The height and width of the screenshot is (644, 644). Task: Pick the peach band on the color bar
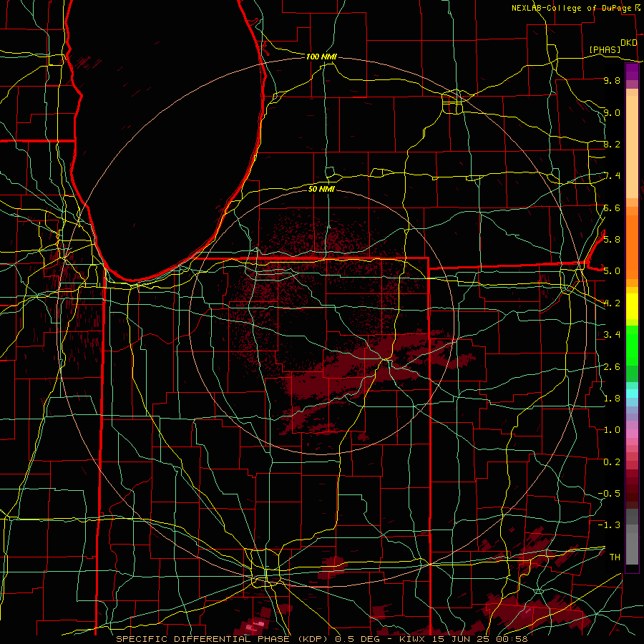click(x=632, y=147)
